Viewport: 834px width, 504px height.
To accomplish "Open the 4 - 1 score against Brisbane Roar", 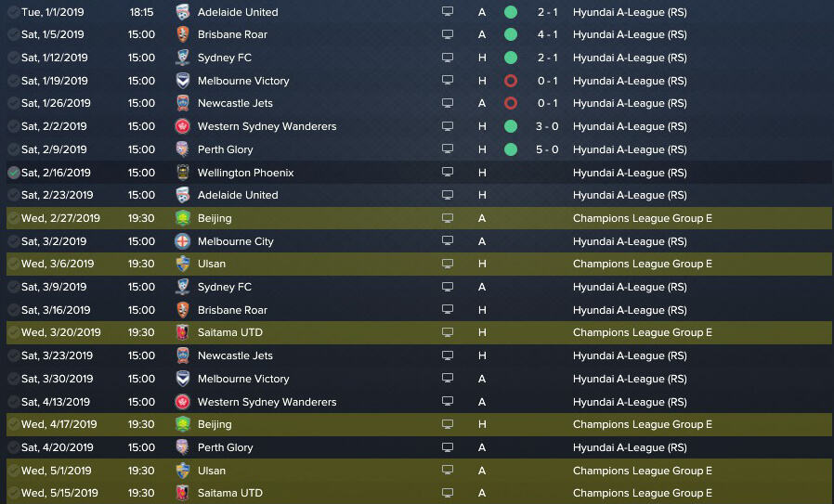I will tap(547, 34).
